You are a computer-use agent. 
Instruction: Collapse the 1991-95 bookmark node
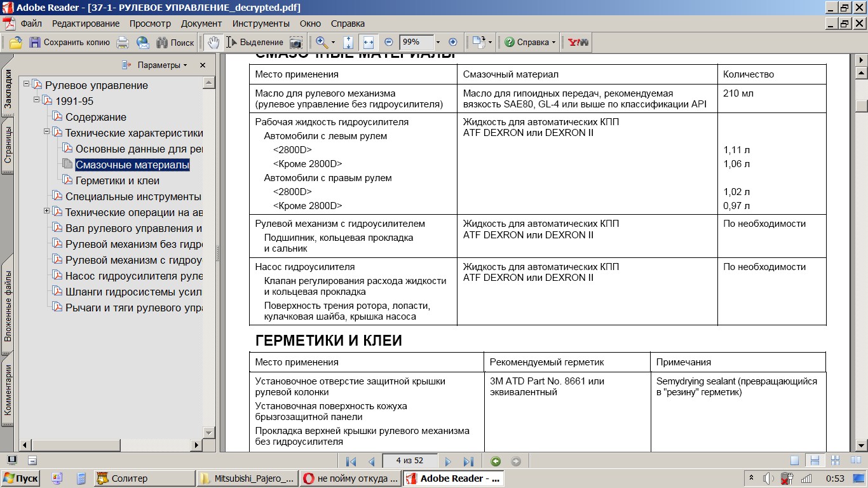(x=37, y=100)
